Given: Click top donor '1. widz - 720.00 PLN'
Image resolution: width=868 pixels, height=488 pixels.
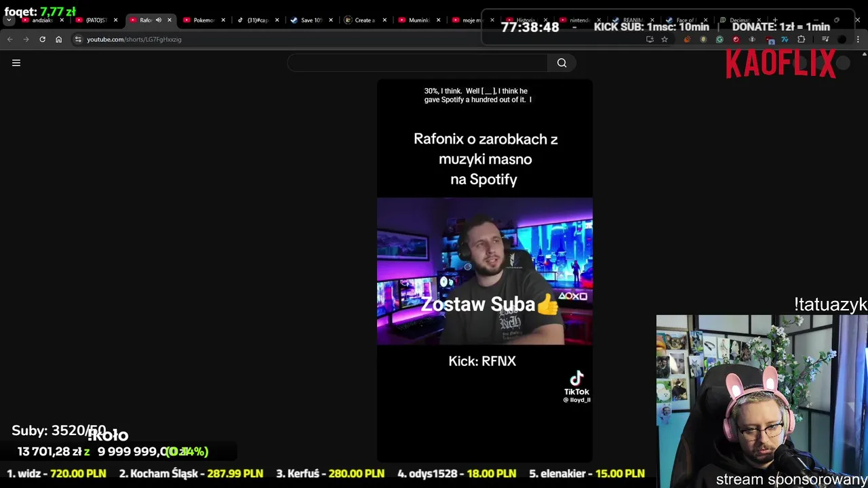Looking at the screenshot, I should (x=56, y=474).
